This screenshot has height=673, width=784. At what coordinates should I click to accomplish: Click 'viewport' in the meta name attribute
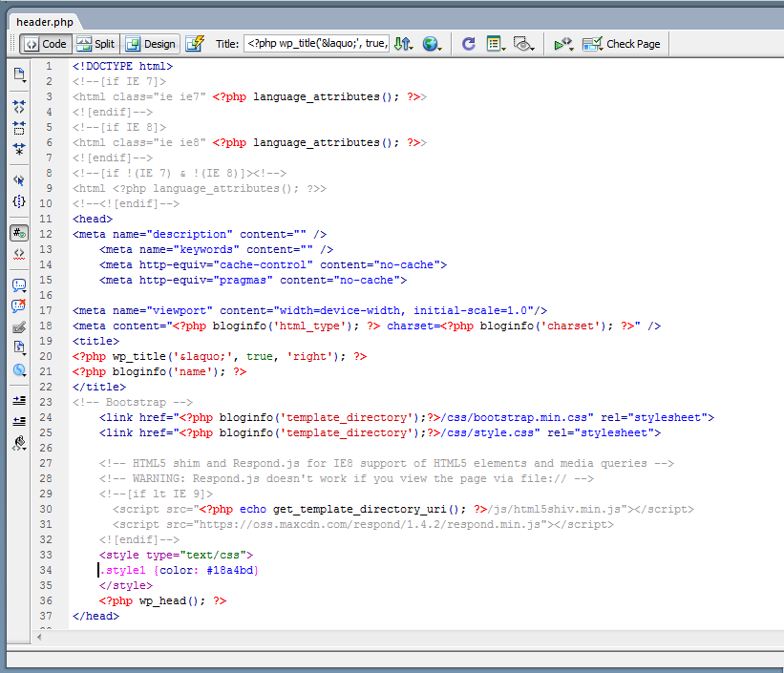click(180, 310)
